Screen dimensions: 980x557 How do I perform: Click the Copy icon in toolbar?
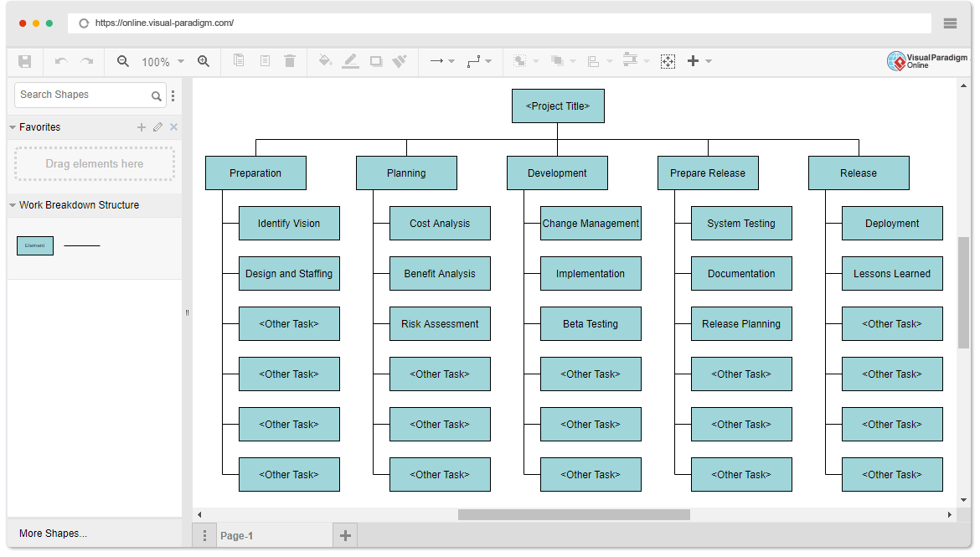[239, 60]
